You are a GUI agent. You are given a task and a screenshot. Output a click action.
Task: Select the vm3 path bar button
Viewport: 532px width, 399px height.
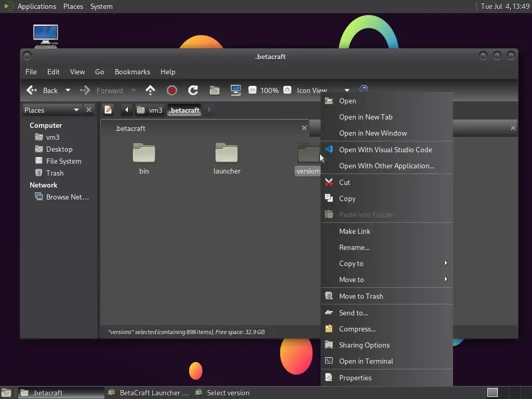tap(150, 110)
